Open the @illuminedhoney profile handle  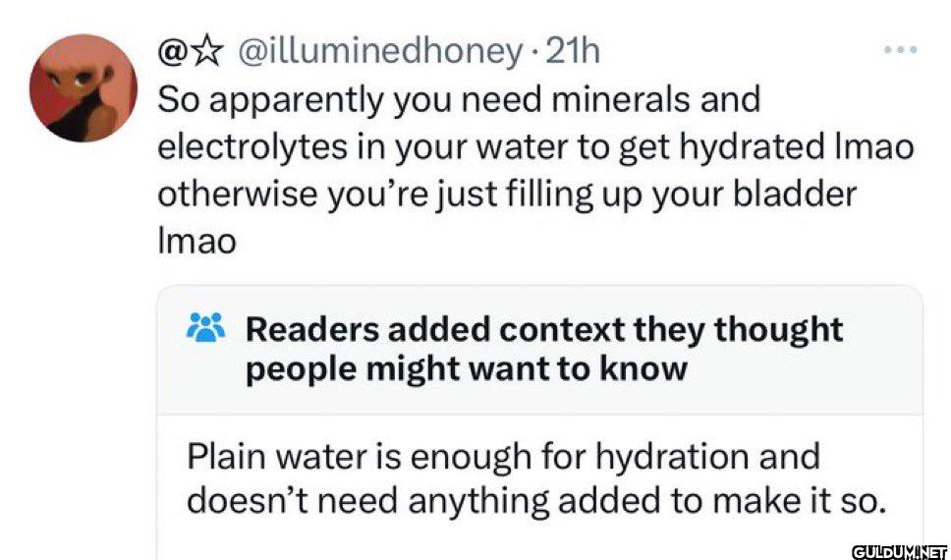[380, 53]
